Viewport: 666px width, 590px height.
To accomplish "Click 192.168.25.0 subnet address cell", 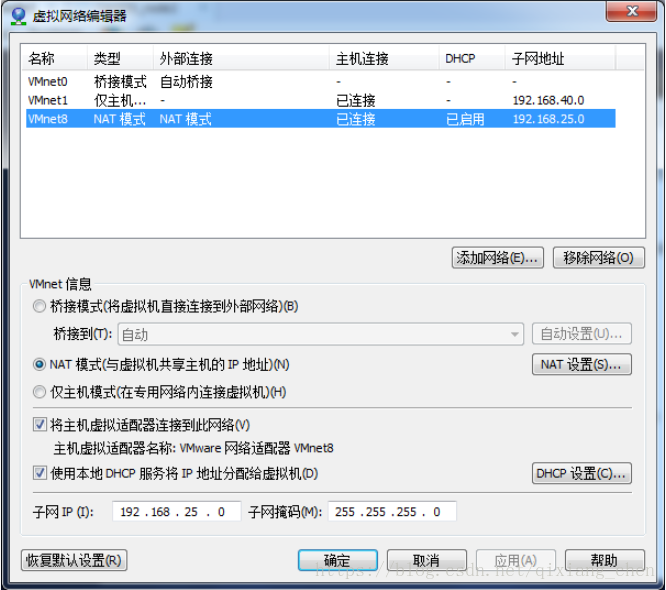I will click(548, 119).
